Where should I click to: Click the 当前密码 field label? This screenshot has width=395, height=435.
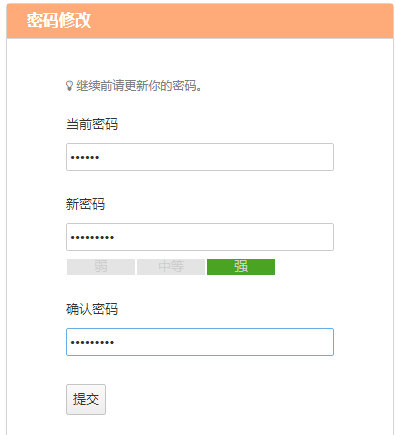[92, 124]
